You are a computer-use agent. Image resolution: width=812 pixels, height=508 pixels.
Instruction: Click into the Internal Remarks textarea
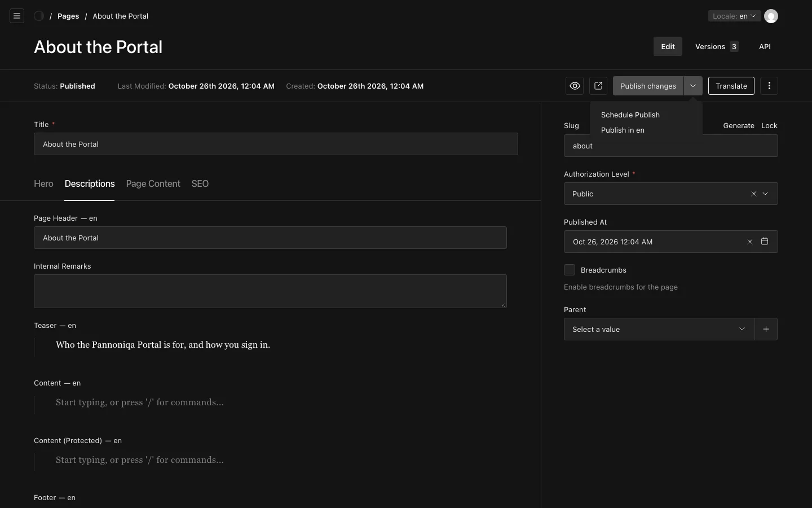tap(270, 291)
